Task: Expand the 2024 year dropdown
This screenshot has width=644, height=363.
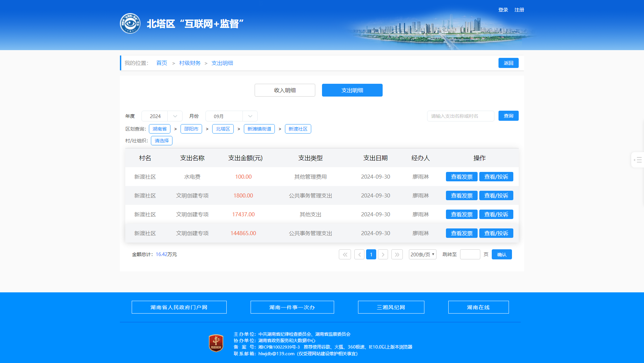Action: click(162, 116)
